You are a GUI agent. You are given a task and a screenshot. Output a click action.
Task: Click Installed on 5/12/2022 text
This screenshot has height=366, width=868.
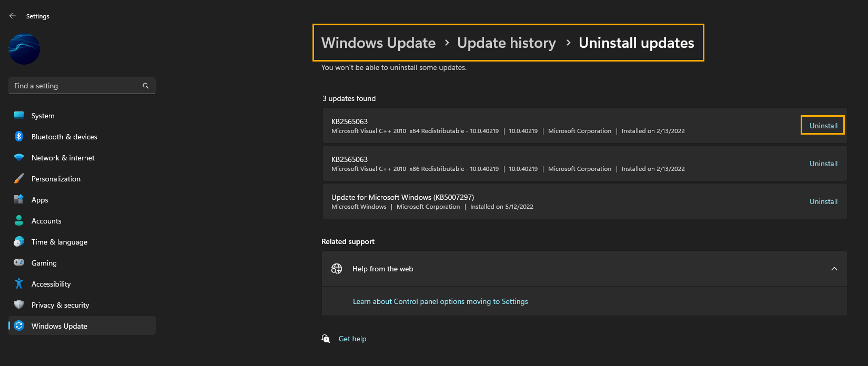pyautogui.click(x=501, y=207)
